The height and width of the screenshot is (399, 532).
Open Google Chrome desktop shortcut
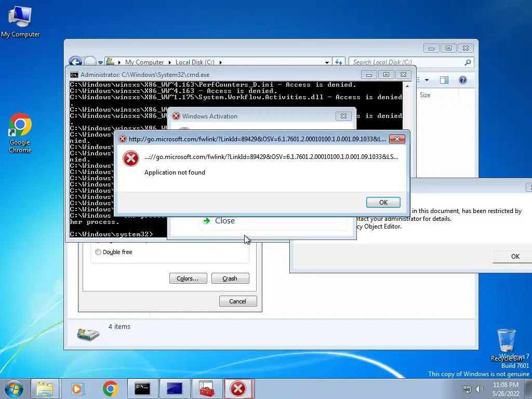click(20, 133)
